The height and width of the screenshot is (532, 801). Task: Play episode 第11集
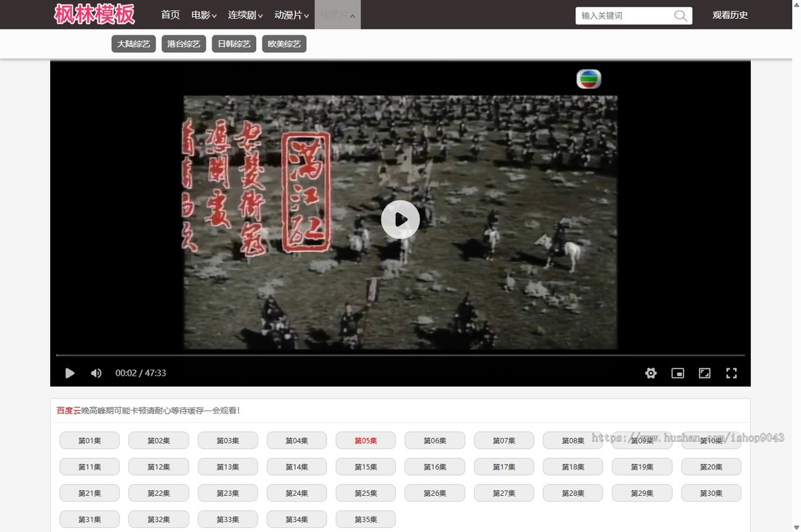pos(89,467)
